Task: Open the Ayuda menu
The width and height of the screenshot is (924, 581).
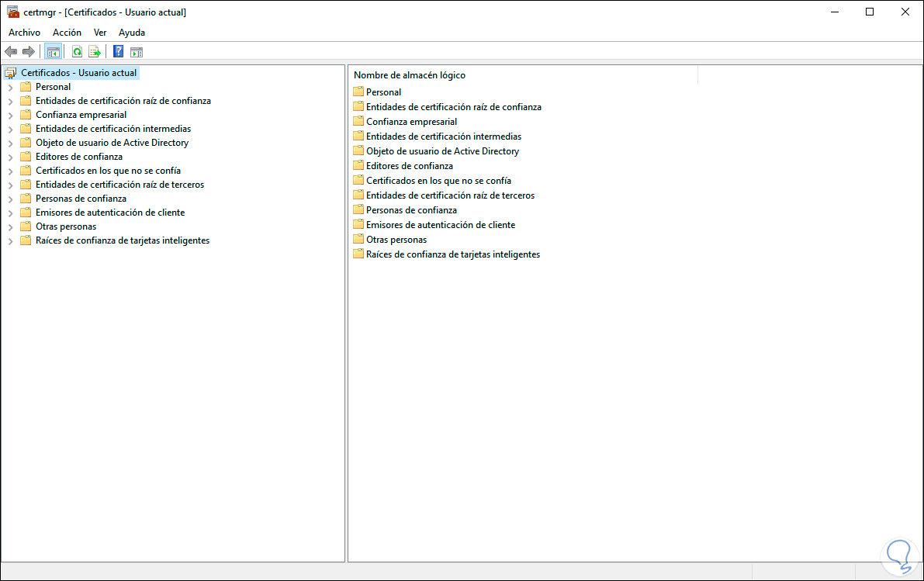Action: coord(132,33)
